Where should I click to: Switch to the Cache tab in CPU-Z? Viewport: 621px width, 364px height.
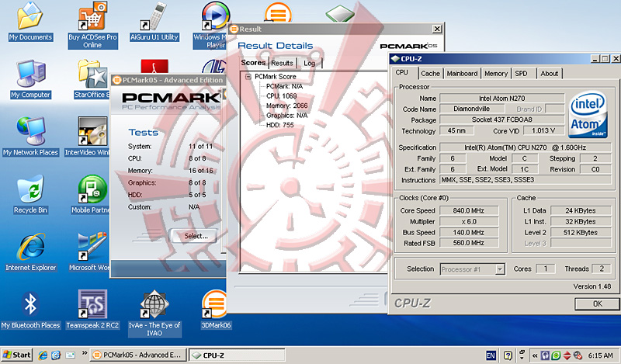(430, 74)
